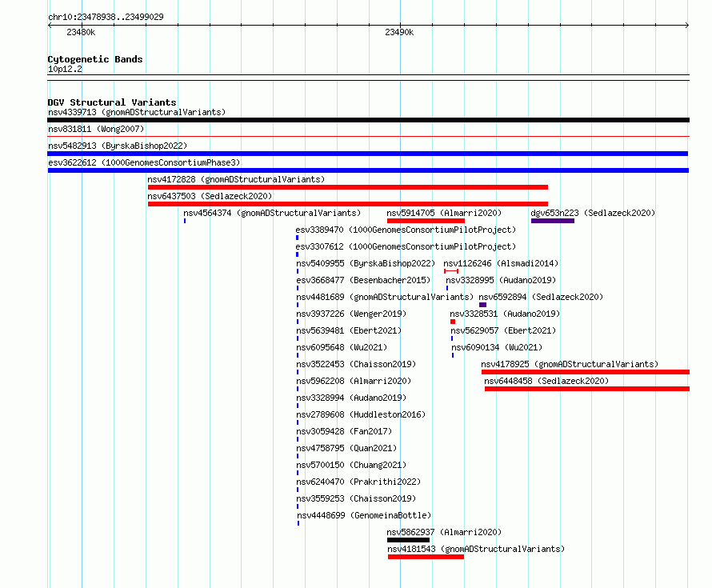Click the DGV Structural Variants track title
This screenshot has width=712, height=588.
[x=112, y=102]
